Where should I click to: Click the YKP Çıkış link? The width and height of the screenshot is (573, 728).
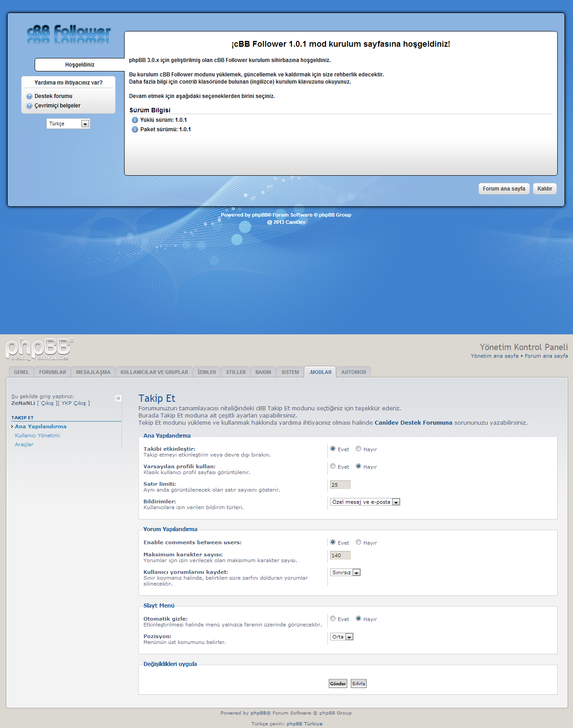[x=74, y=403]
